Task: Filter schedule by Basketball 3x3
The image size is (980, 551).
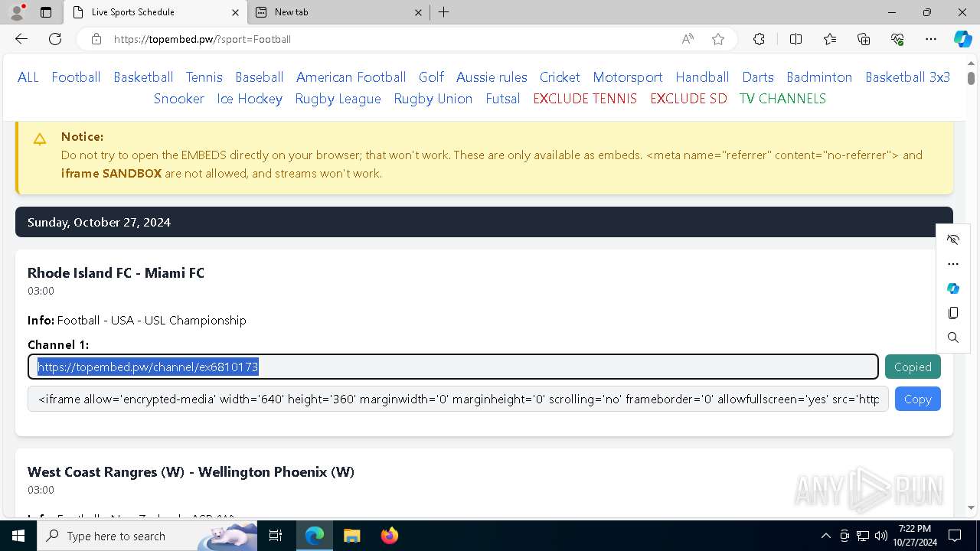Action: click(x=908, y=77)
